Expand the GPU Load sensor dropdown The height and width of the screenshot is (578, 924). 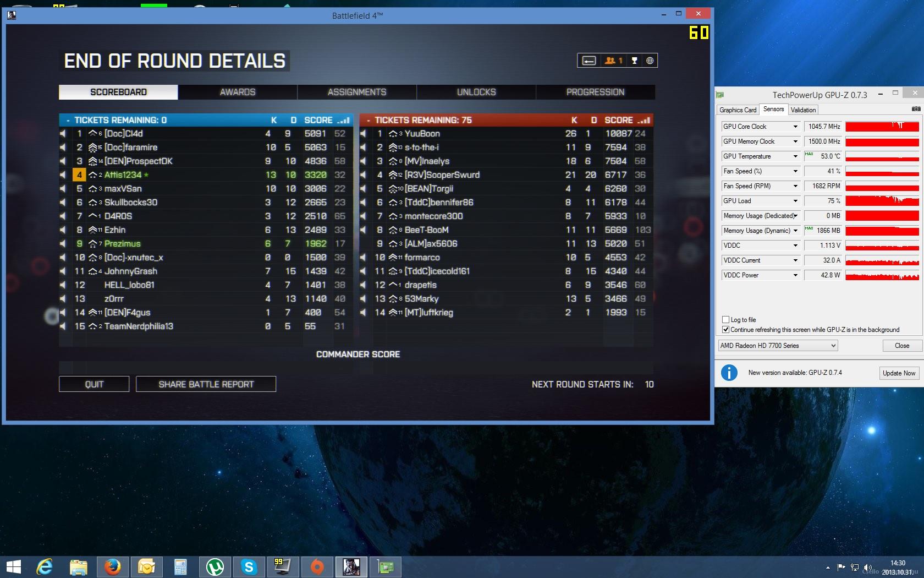[795, 201]
